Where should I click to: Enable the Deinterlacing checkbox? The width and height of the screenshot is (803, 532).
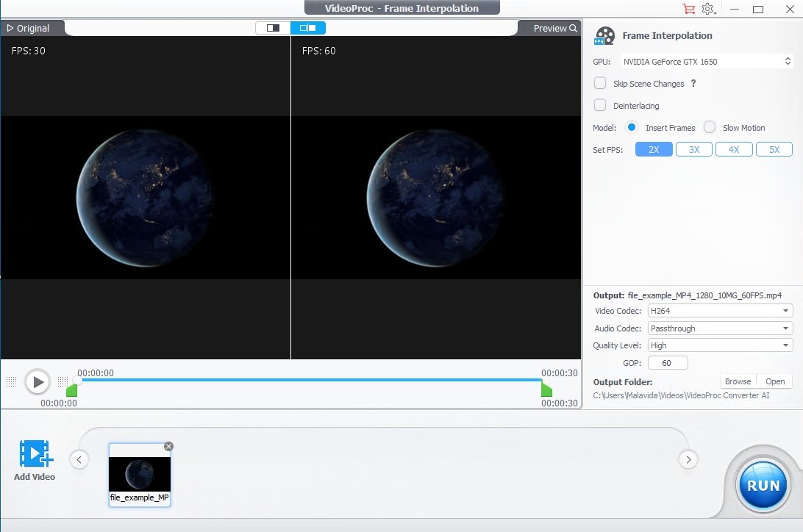click(x=600, y=106)
